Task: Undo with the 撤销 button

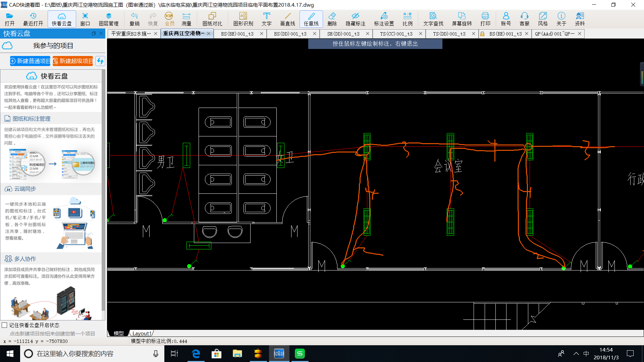Action: click(x=135, y=19)
